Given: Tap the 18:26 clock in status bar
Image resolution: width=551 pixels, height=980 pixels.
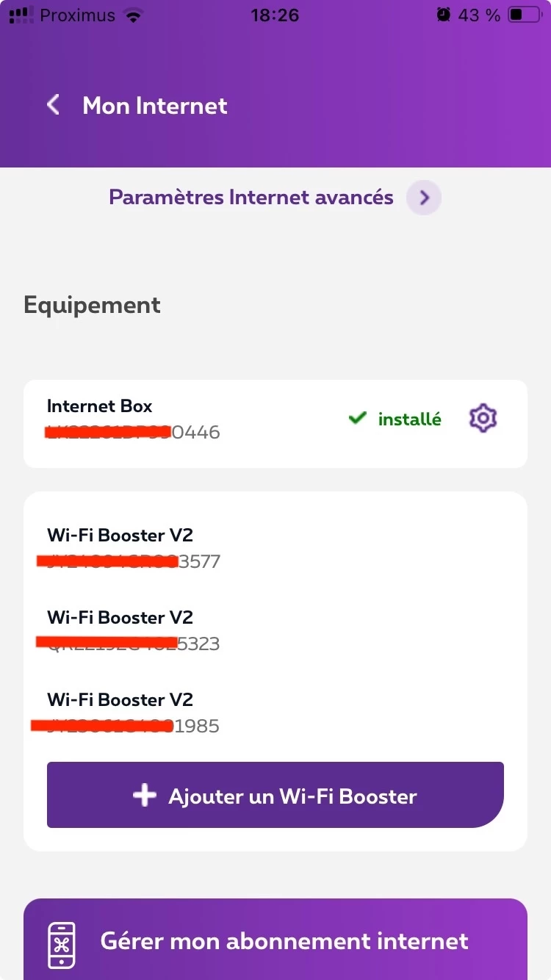Looking at the screenshot, I should [275, 15].
